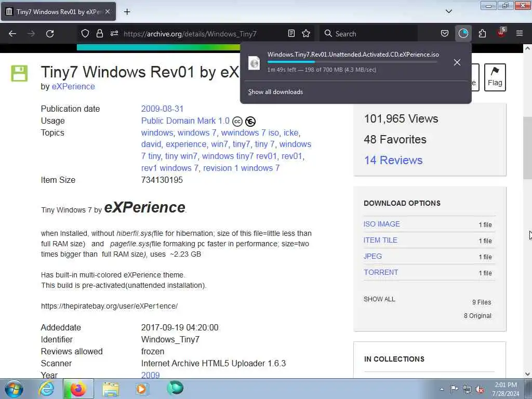Open a new tab with plus button

click(x=127, y=12)
